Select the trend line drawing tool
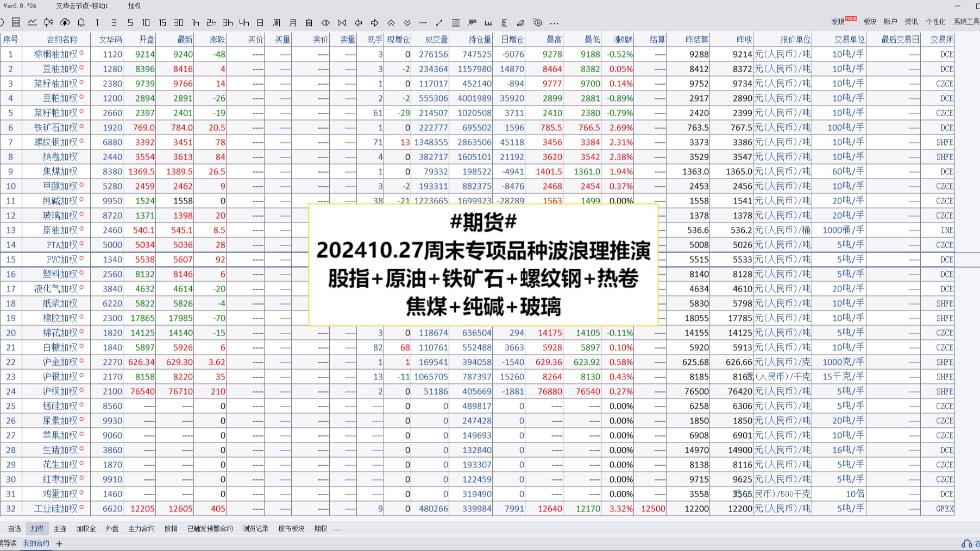 439,22
